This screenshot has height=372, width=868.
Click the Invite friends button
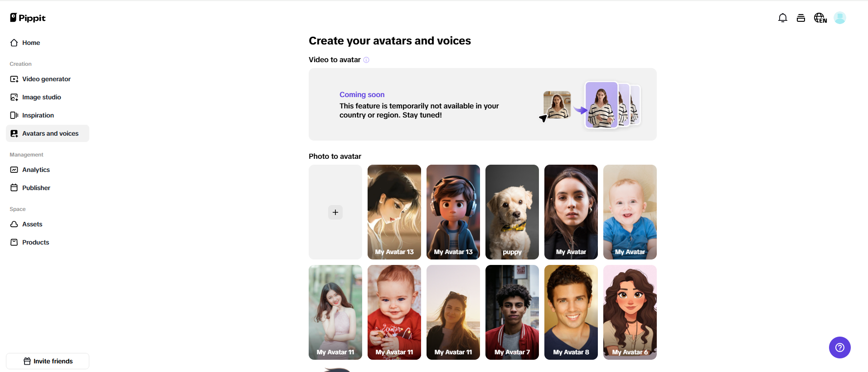click(x=48, y=361)
